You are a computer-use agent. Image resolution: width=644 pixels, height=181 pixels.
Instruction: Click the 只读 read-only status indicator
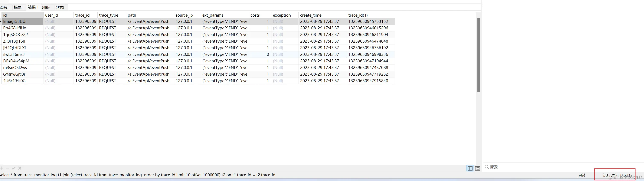click(582, 175)
